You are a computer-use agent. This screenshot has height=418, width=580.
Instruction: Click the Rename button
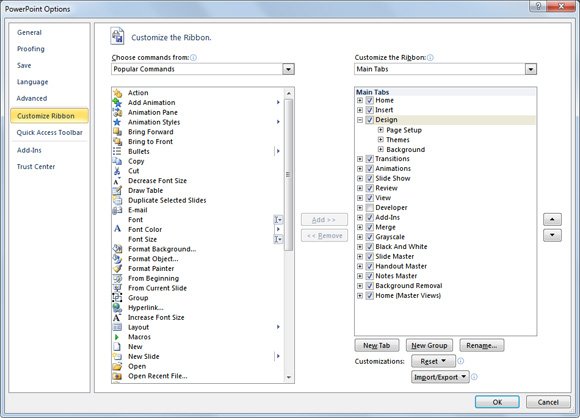(x=482, y=345)
